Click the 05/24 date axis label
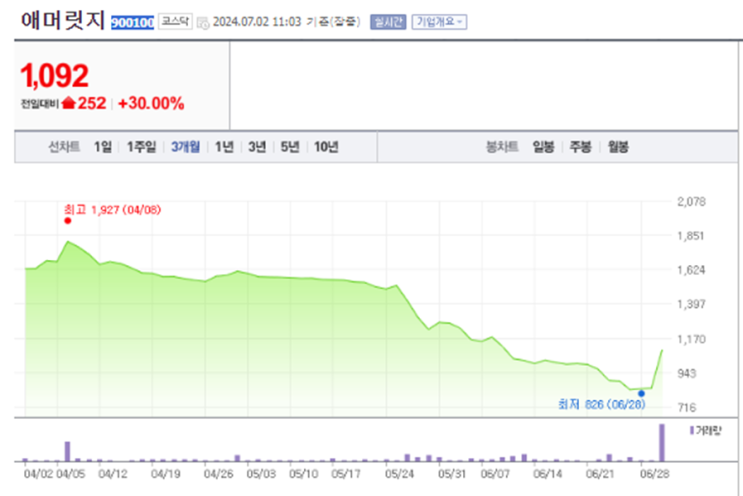The height and width of the screenshot is (496, 743). coord(399,474)
